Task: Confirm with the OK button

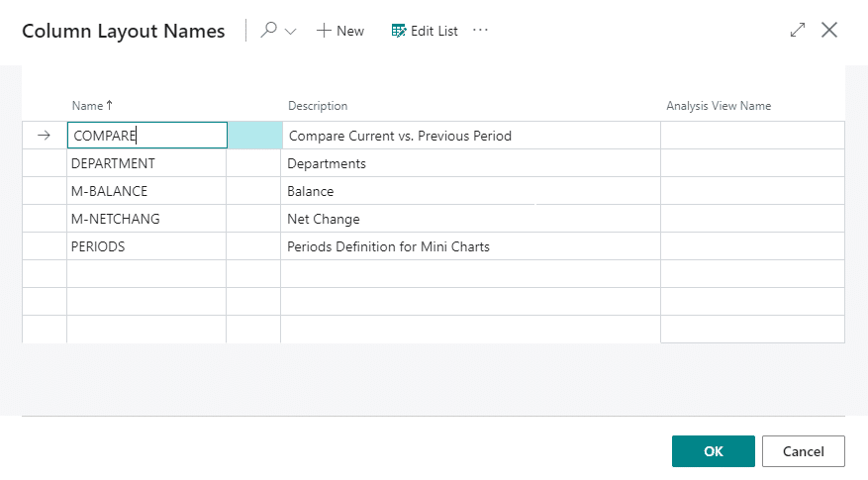Action: (x=714, y=451)
